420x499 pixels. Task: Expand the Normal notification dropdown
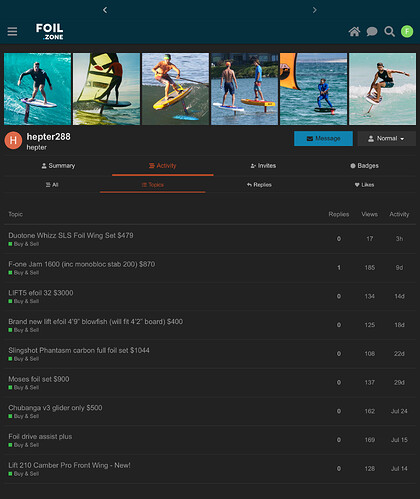coord(386,138)
